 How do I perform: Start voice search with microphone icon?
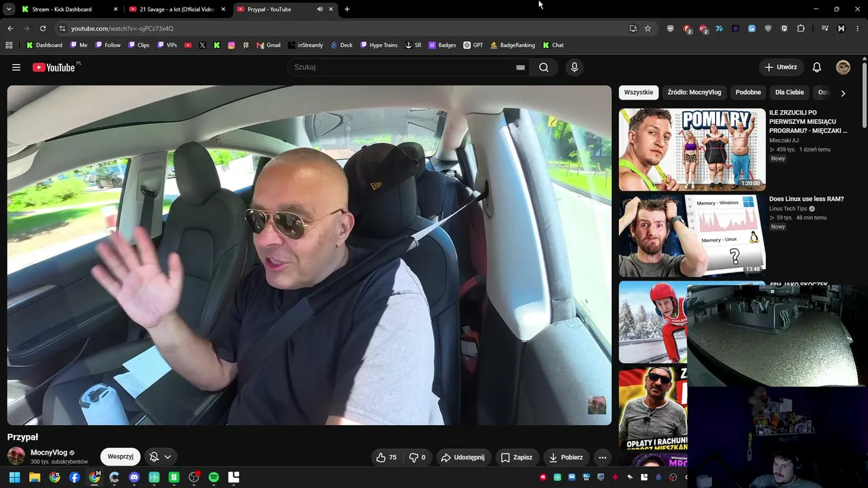[x=574, y=67]
